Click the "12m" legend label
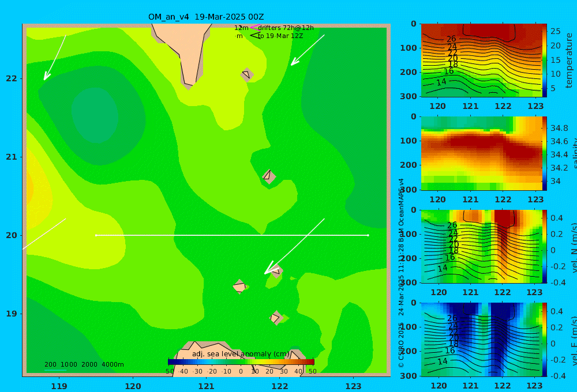Viewport: 577px width, 392px height. click(241, 28)
